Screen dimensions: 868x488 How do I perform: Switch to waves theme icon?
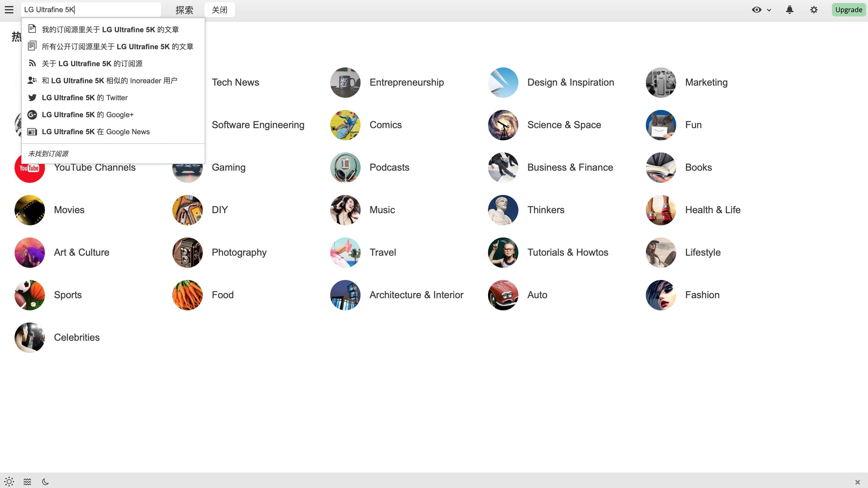coord(27,482)
